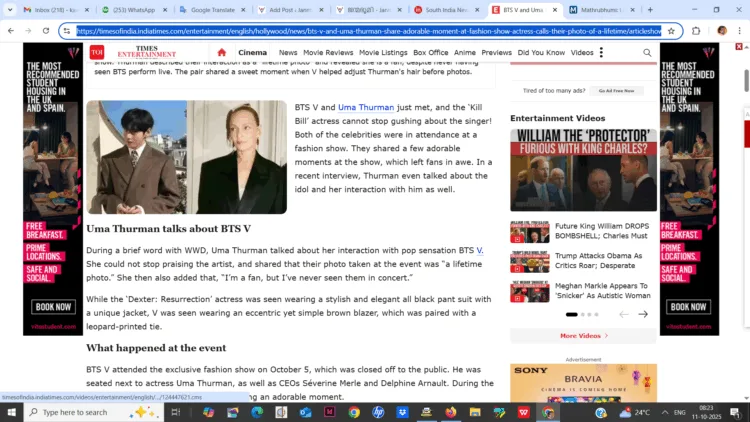The height and width of the screenshot is (422, 750).
Task: Click the TOI home icon in navigation bar
Action: click(x=221, y=52)
